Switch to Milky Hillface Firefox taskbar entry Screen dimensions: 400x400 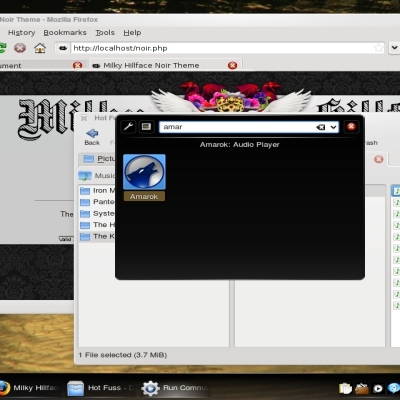(29, 388)
